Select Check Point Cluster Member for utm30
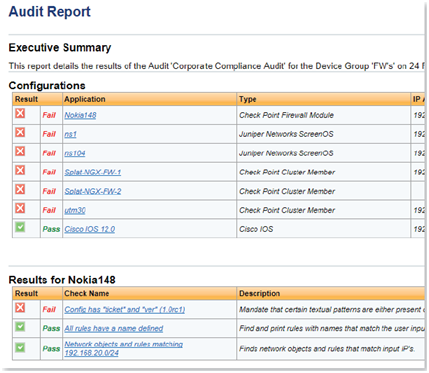The image size is (429, 373). (x=287, y=210)
